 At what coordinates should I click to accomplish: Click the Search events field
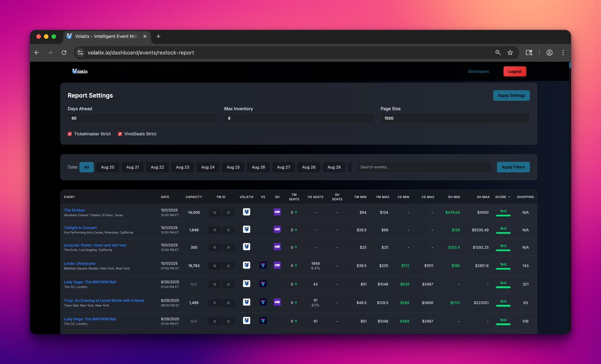point(424,167)
